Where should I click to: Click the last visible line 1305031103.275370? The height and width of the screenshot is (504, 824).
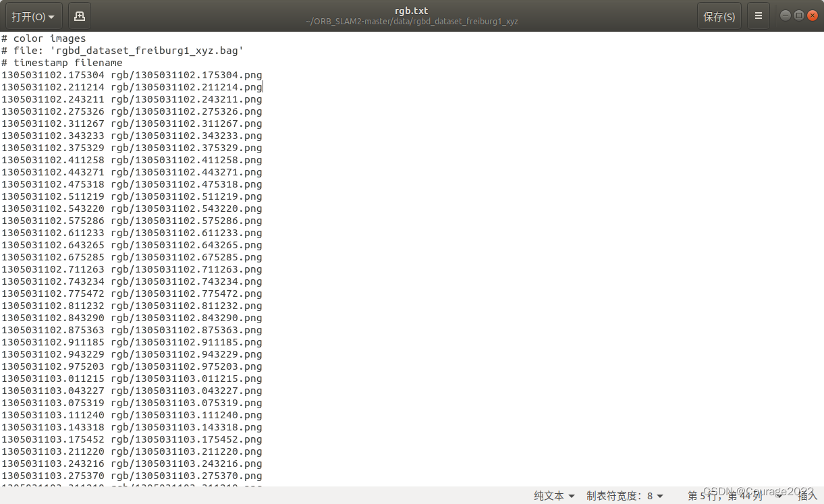click(x=132, y=476)
